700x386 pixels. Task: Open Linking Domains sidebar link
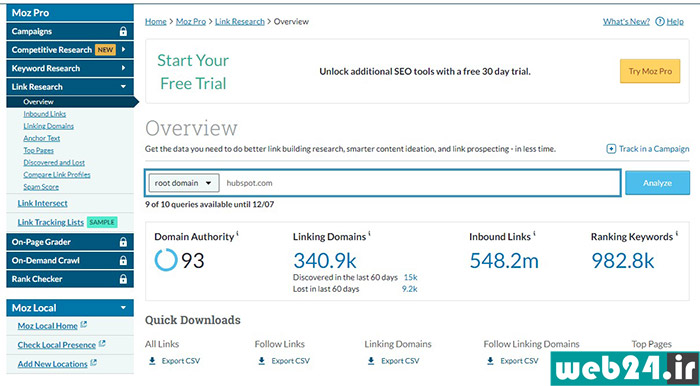49,126
